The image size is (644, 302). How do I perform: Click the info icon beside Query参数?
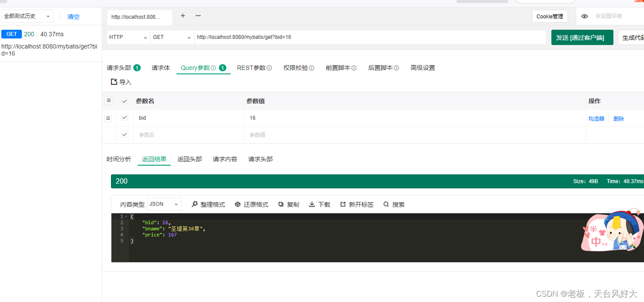coord(213,68)
